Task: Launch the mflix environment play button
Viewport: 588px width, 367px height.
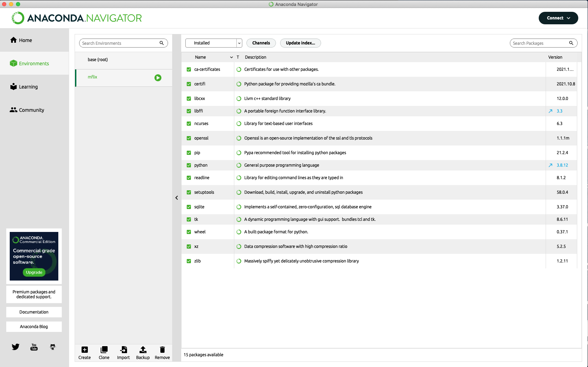Action: 158,78
